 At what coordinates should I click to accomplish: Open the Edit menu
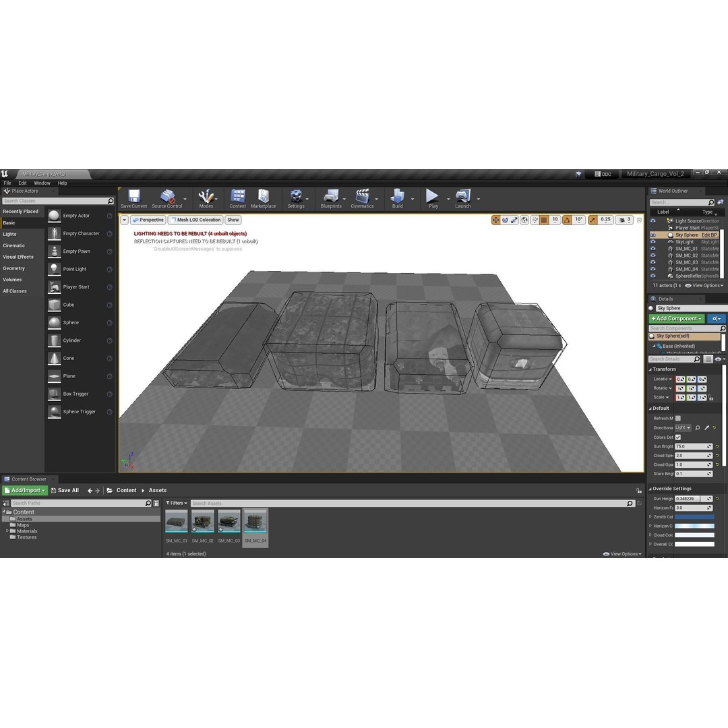tap(22, 183)
